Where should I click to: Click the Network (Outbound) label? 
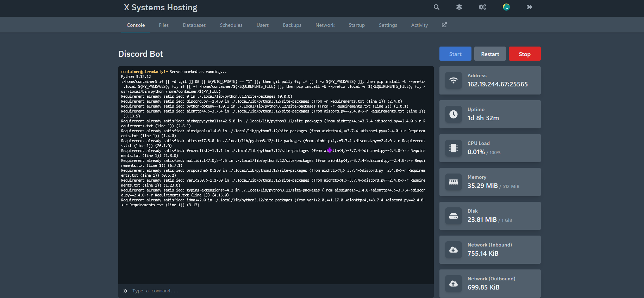tap(491, 279)
